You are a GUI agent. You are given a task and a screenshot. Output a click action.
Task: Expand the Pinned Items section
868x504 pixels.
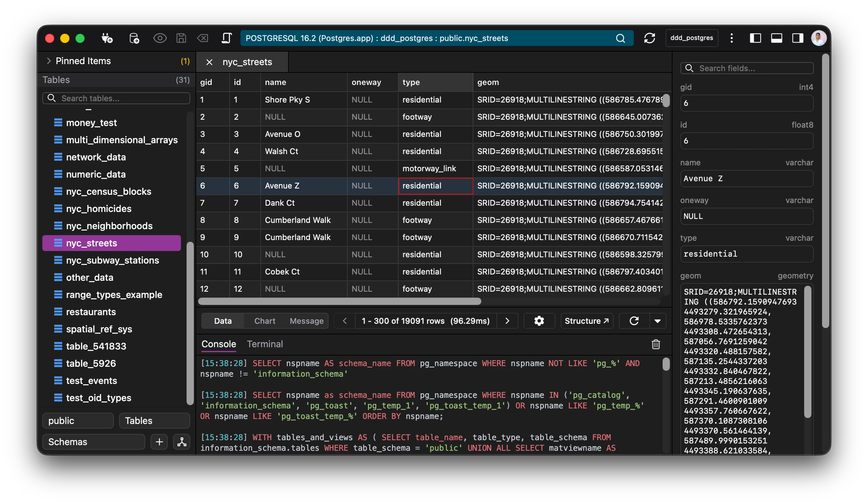[49, 61]
